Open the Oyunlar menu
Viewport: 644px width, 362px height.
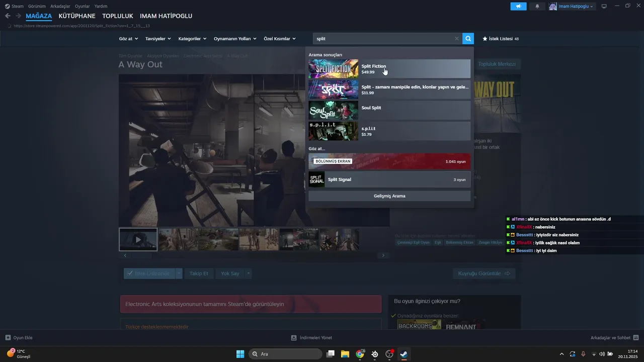pos(83,6)
